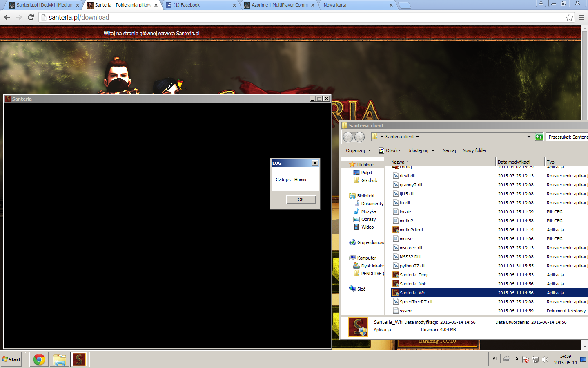Viewport: 588px width, 368px height.
Task: Expand Santeria-client breadcrumb arrow
Action: pos(417,137)
